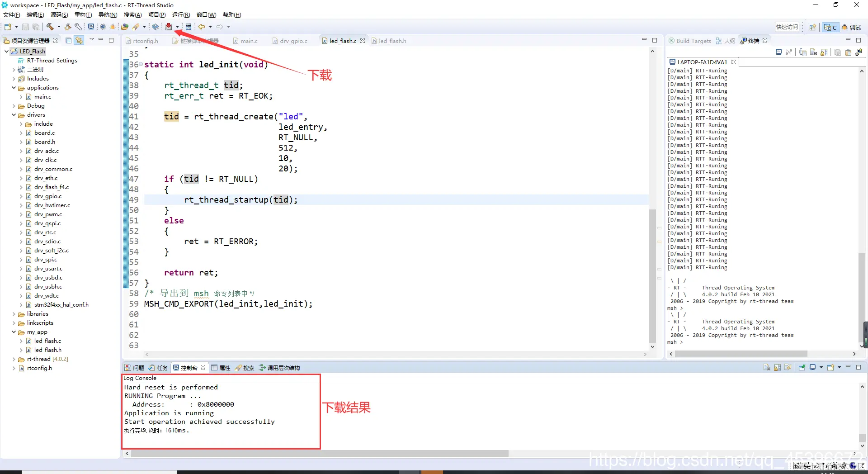Click the search flashlight toolbar icon
Viewport: 868px width, 474px height.
tap(136, 27)
